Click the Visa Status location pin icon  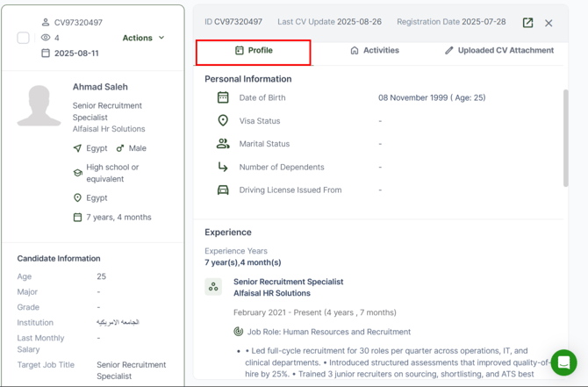point(223,121)
